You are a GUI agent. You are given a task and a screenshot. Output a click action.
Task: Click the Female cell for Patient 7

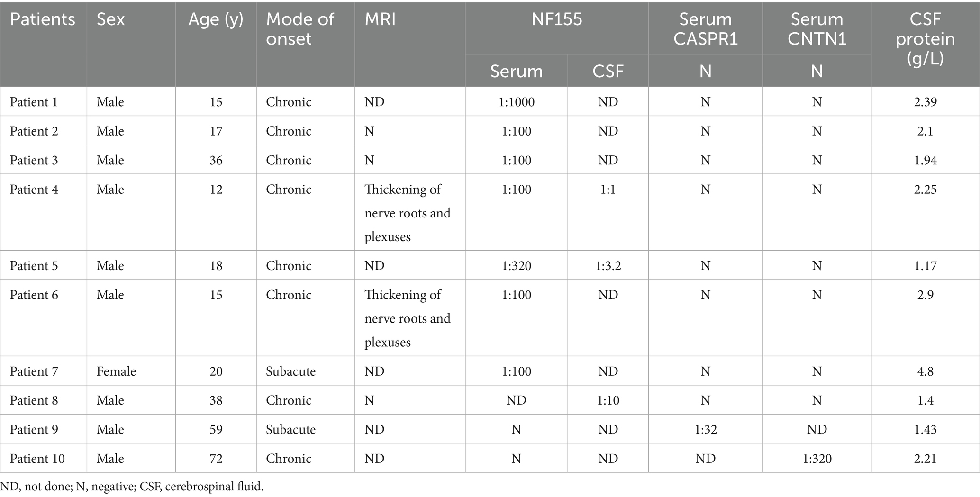(x=116, y=371)
